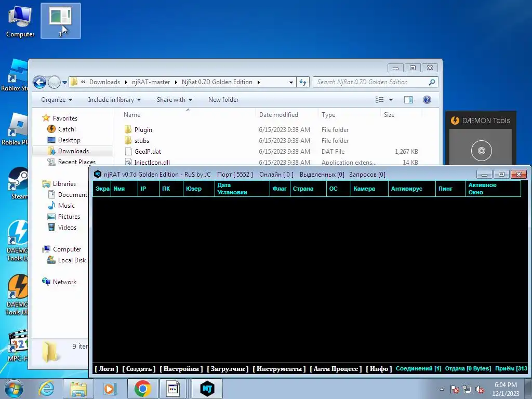532x399 pixels.
Task: Click the Explorer forward arrow button
Action: (54, 82)
